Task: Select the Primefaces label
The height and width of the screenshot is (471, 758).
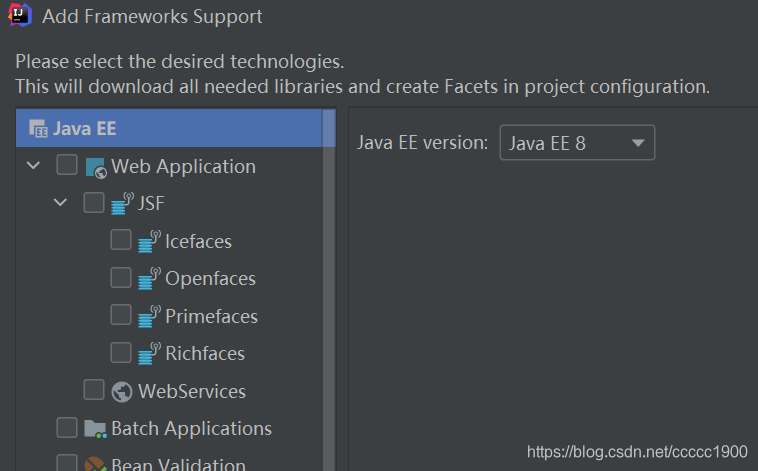Action: pos(211,316)
